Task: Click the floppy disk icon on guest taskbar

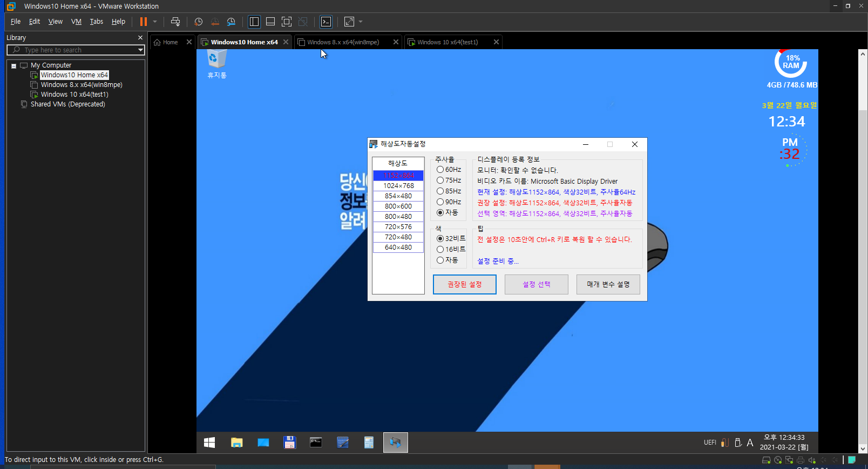Action: (x=290, y=443)
